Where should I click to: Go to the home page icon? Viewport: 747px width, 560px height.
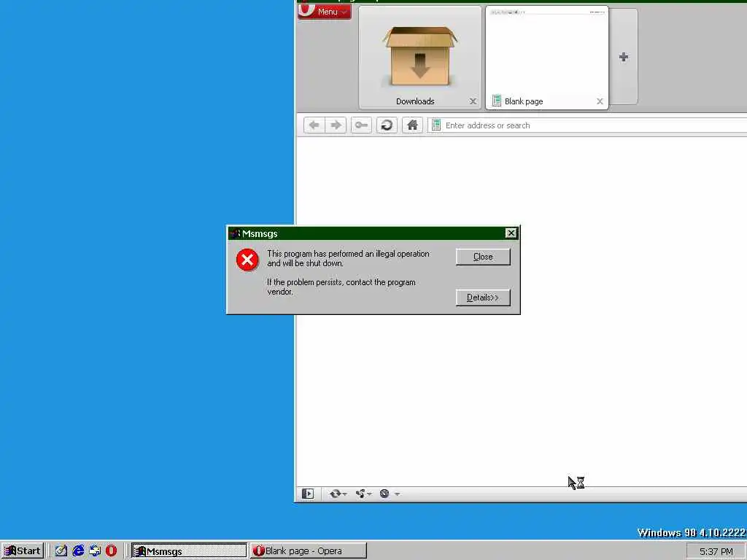click(x=412, y=125)
